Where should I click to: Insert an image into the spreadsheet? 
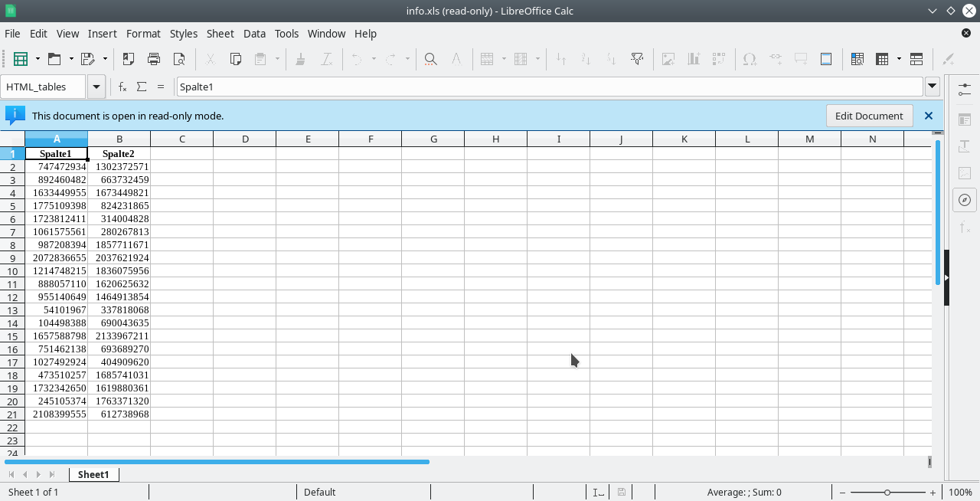click(668, 59)
